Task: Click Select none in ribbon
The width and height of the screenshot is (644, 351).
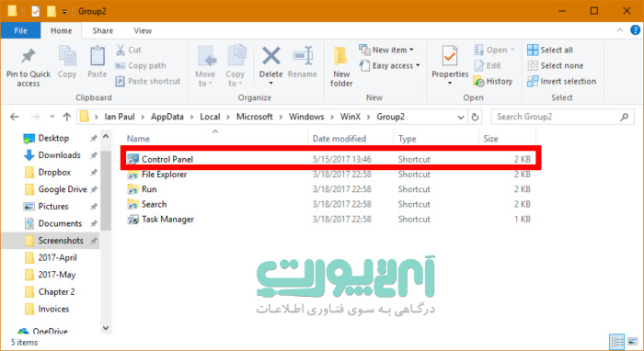Action: pyautogui.click(x=556, y=65)
